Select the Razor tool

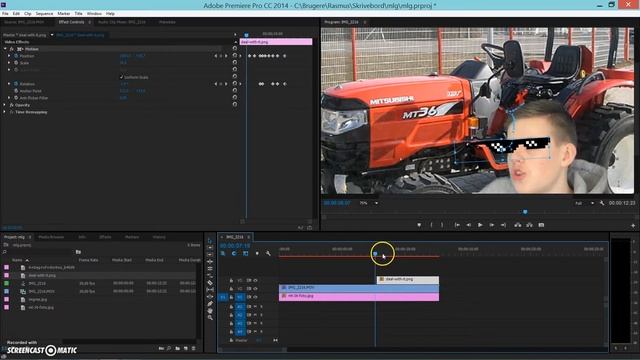coord(210,282)
